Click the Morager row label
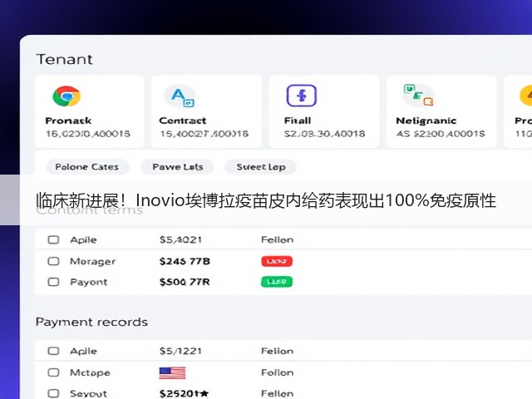This screenshot has width=532, height=399. pyautogui.click(x=92, y=262)
